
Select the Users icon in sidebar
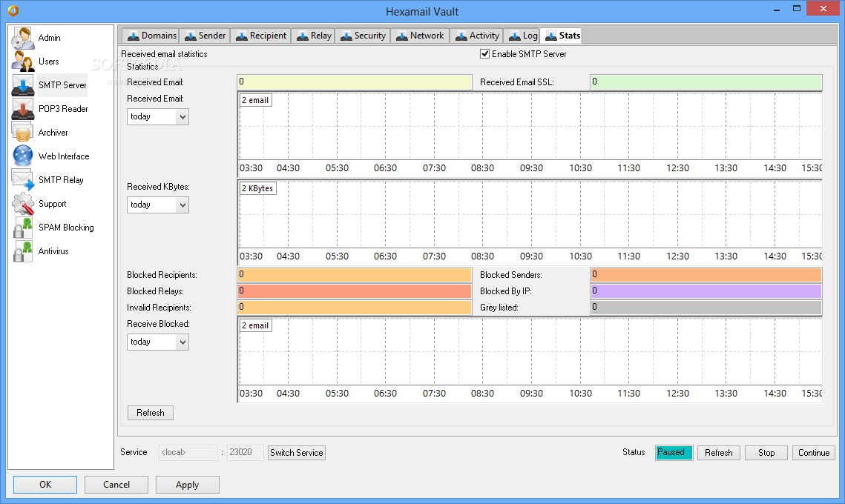(23, 62)
